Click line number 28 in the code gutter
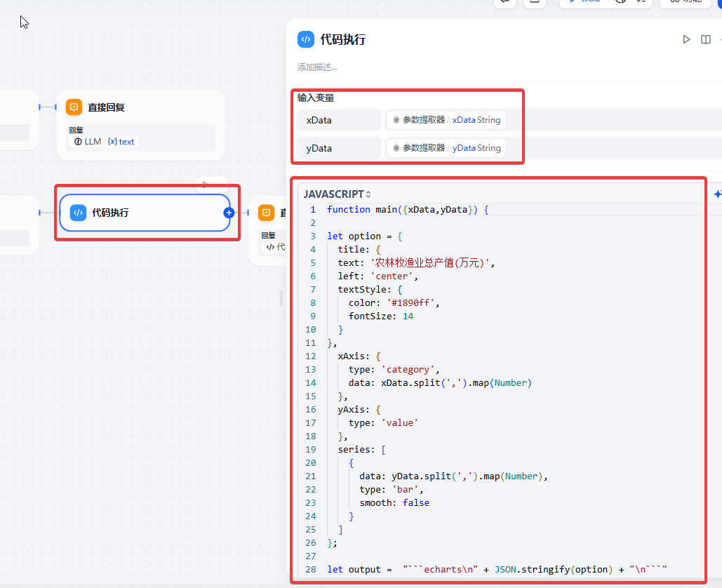The width and height of the screenshot is (722, 588). coord(311,570)
